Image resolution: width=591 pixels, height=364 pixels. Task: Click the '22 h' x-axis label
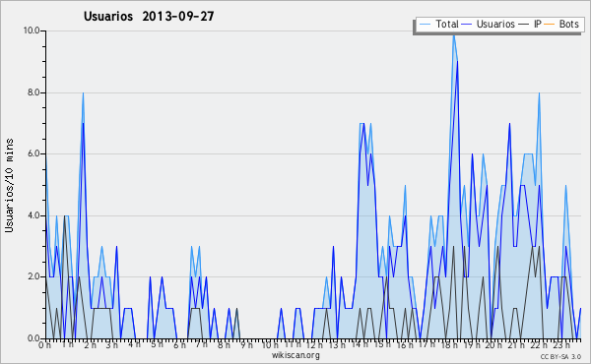coord(538,344)
